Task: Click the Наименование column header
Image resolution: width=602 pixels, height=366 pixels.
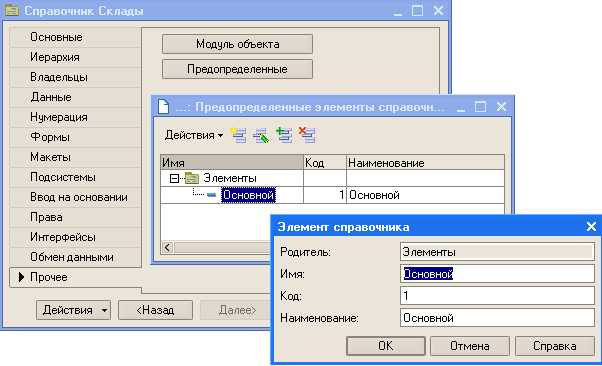Action: click(425, 162)
